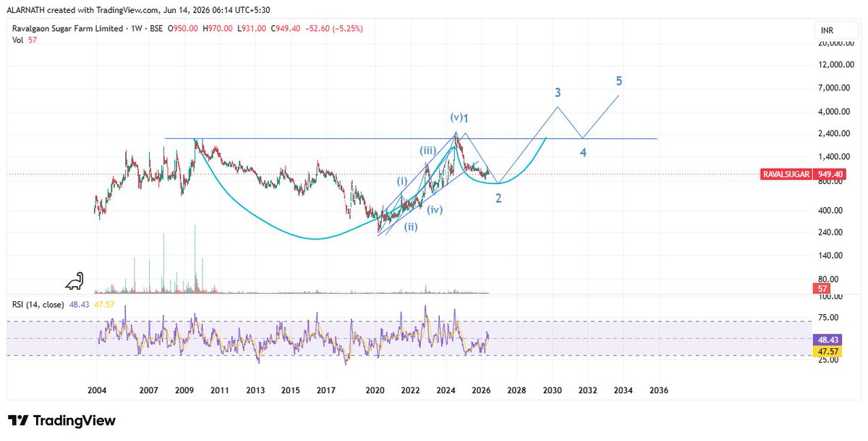Viewport: 868px width, 441px height.
Task: Select the (v) wave label near peak
Action: (456, 118)
